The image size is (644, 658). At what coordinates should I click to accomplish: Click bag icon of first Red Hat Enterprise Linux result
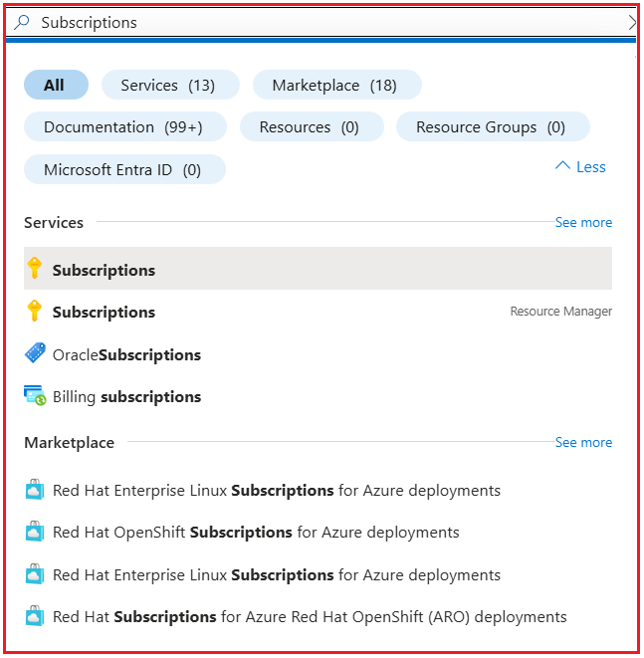coord(35,490)
